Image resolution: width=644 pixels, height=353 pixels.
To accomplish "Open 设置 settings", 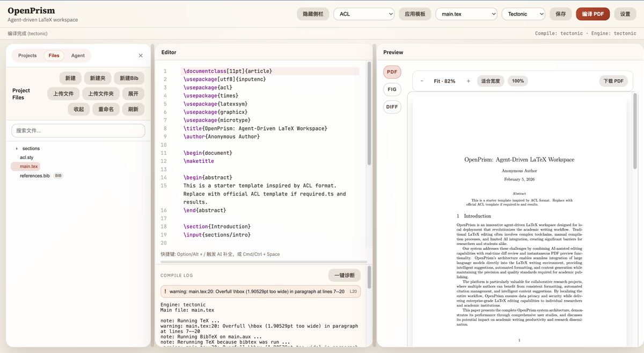I will click(625, 14).
